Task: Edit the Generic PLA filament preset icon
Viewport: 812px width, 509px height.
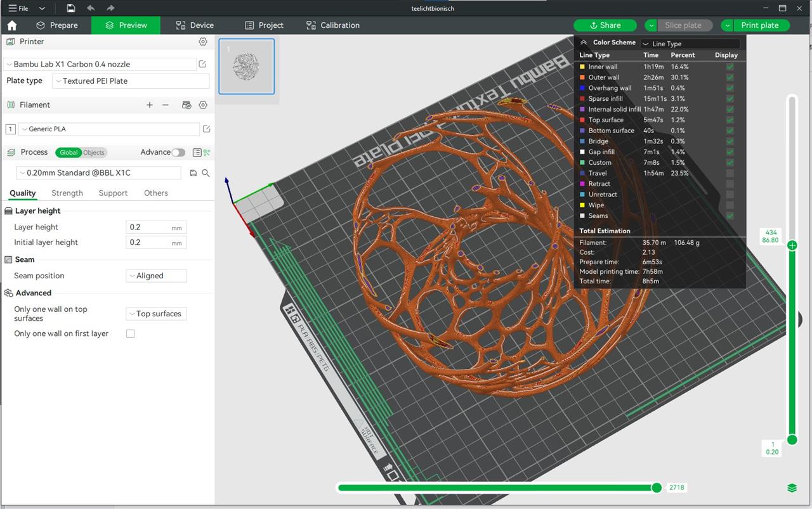Action: tap(206, 129)
